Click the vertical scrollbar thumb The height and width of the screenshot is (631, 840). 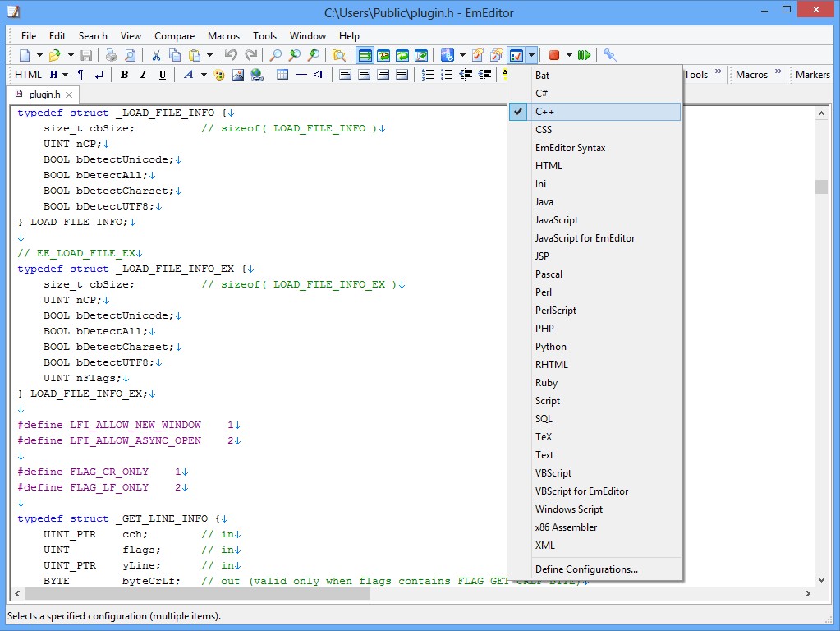pos(821,187)
